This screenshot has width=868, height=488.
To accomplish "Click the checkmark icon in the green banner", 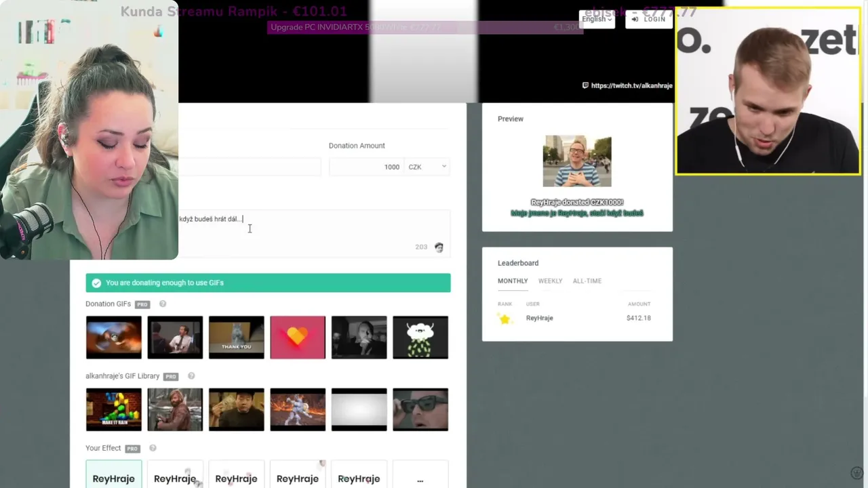I will [96, 283].
